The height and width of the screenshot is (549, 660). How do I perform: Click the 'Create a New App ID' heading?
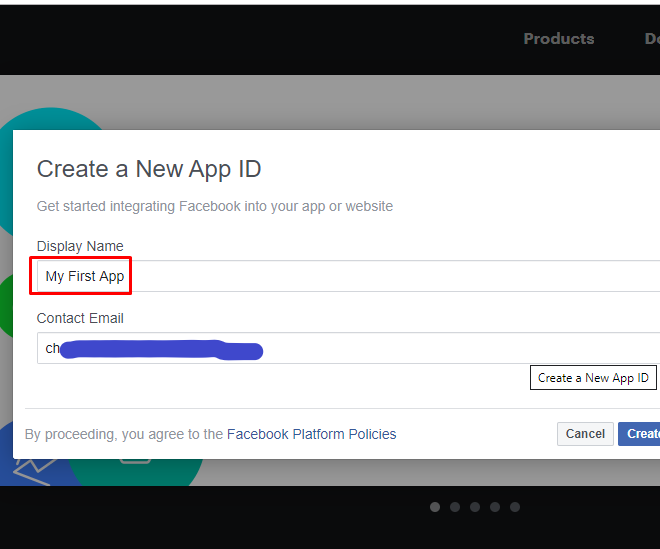[149, 169]
